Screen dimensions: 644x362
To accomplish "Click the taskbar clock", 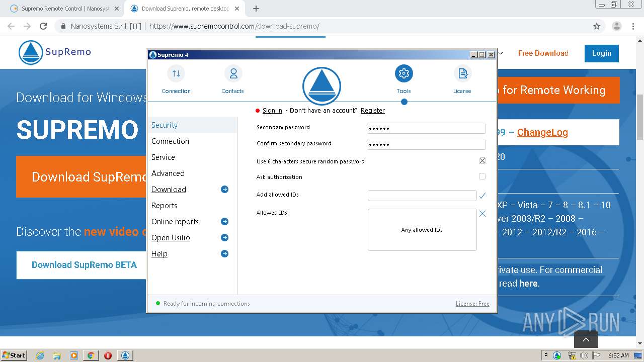I will pos(618,355).
